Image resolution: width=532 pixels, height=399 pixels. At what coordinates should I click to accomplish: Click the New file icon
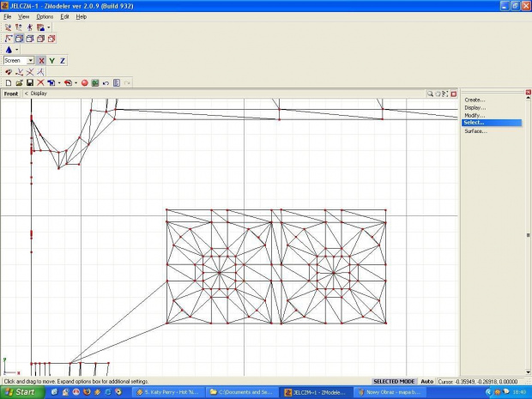(x=9, y=83)
